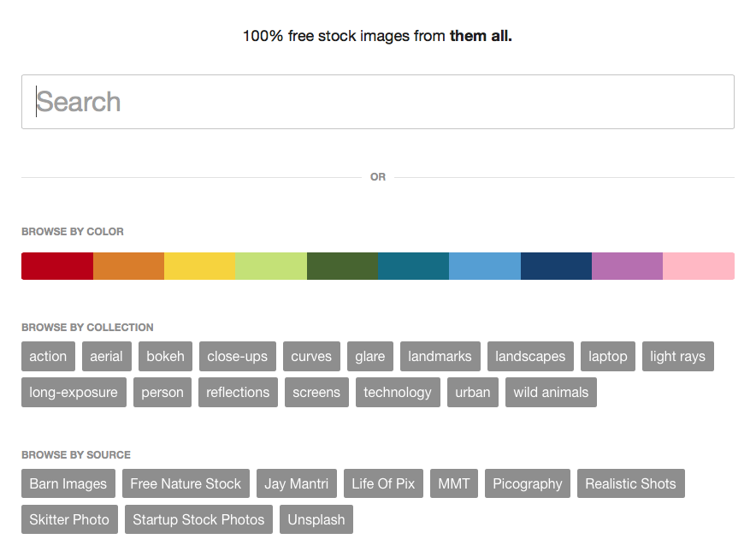Click the glare collection tag
The height and width of the screenshot is (551, 756).
pos(370,357)
